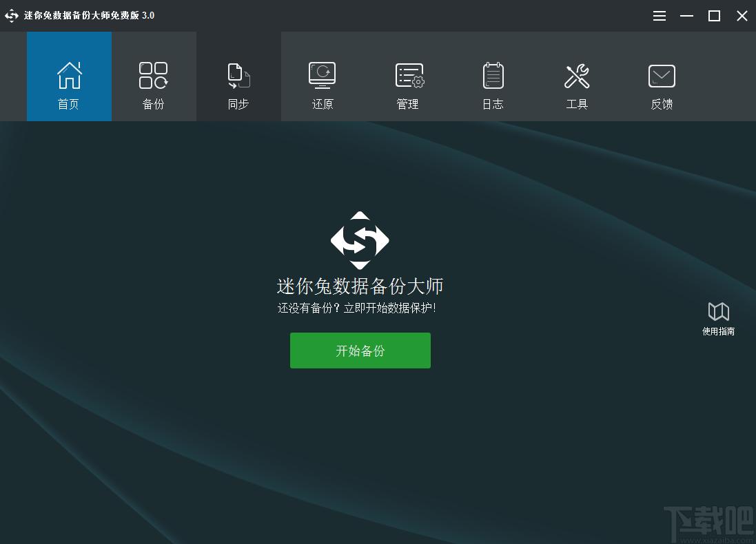
Task: Click the 还没有备份？立即开始数据保护! text
Action: coord(357,308)
